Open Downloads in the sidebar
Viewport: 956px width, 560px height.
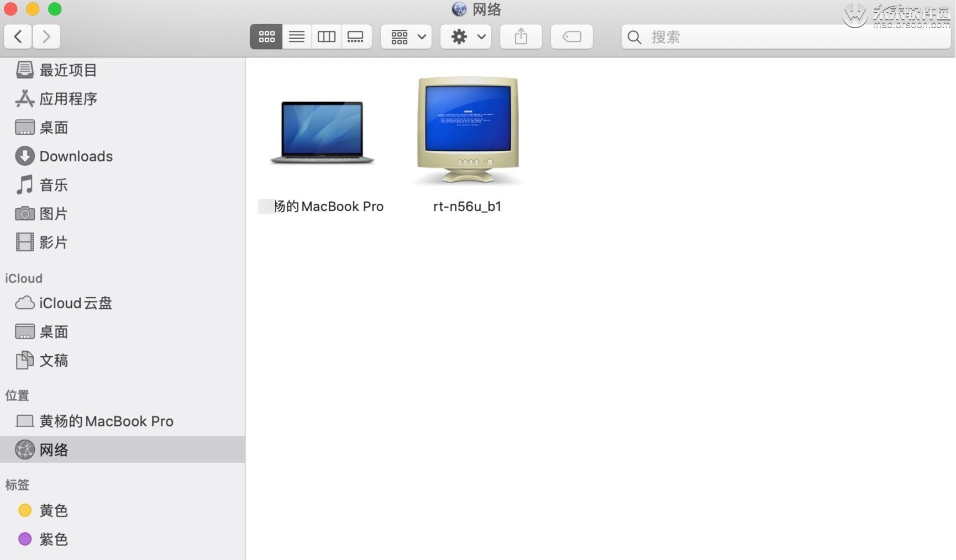click(x=123, y=156)
